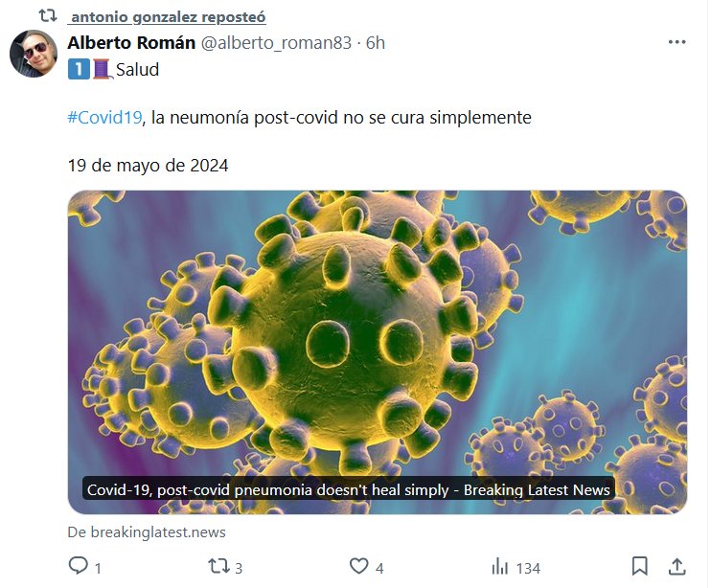
Task: Like the post with the heart icon
Action: pos(358,566)
